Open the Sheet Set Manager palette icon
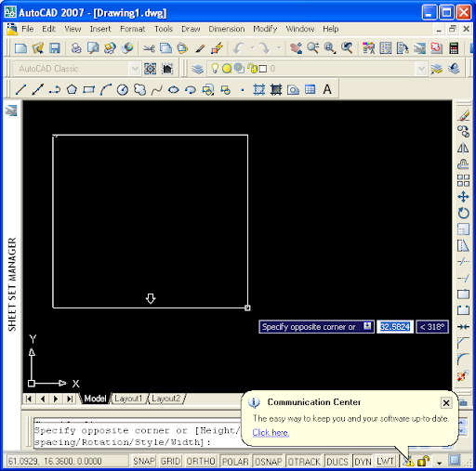The image size is (476, 471). point(11,111)
